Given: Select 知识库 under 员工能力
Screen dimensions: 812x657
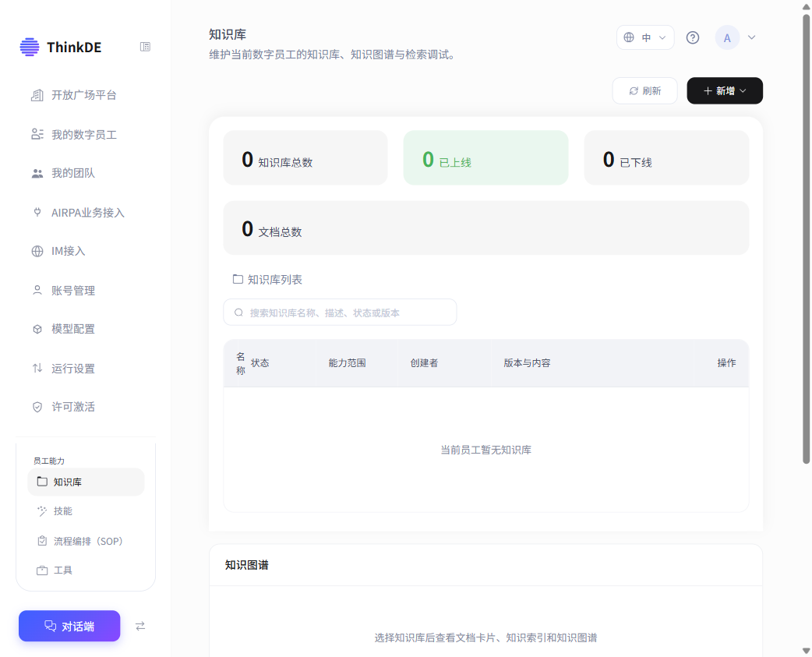Looking at the screenshot, I should click(86, 482).
